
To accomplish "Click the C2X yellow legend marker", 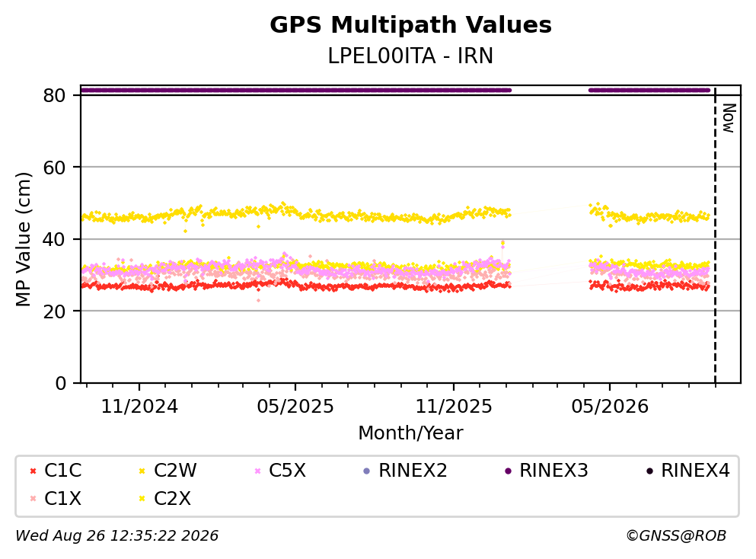I will click(142, 499).
